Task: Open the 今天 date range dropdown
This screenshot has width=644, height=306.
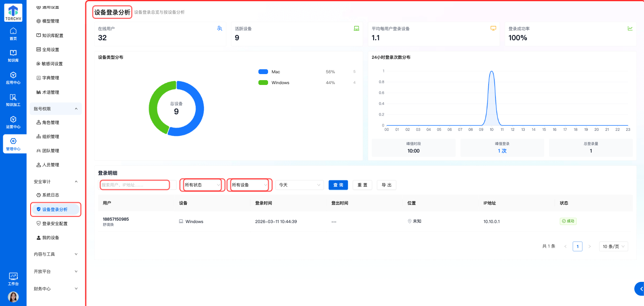Action: [299, 185]
